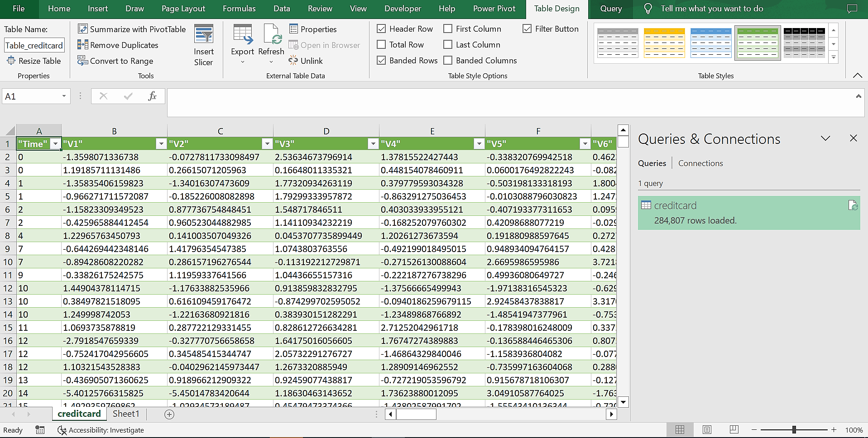The height and width of the screenshot is (438, 868).
Task: Click the Export table icon
Action: click(243, 34)
